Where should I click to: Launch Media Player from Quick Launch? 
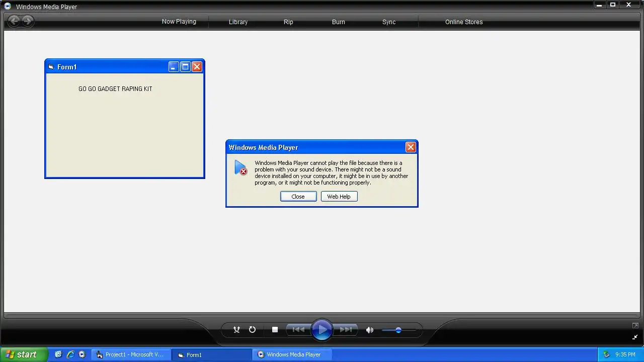pos(82,354)
